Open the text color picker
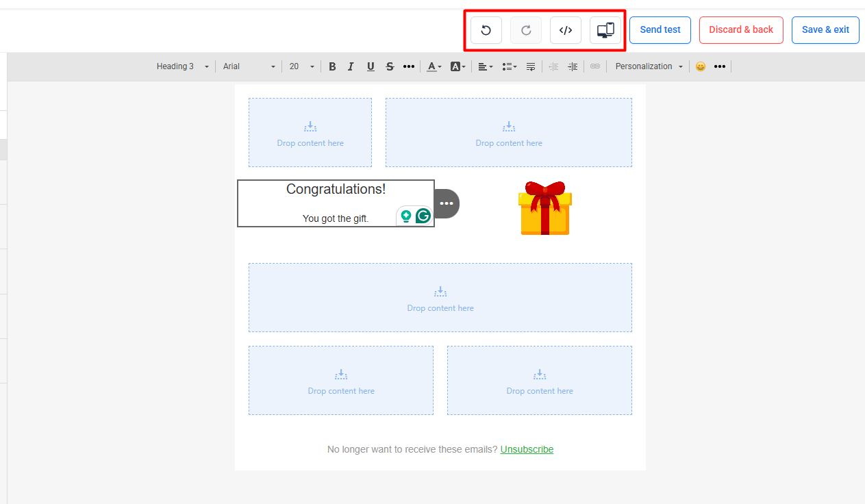865x504 pixels. [434, 66]
